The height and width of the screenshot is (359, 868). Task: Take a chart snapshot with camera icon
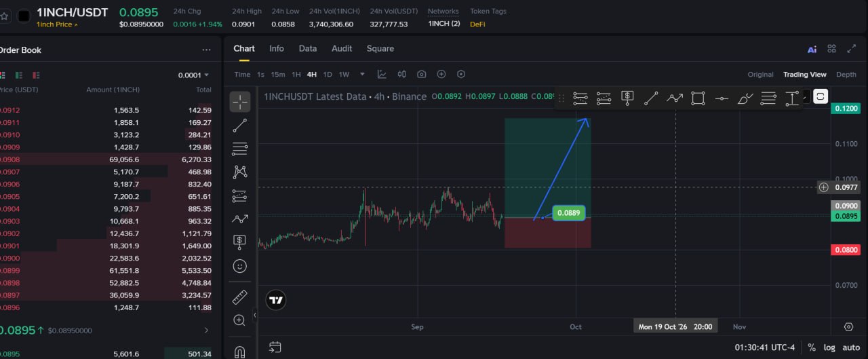pyautogui.click(x=422, y=74)
